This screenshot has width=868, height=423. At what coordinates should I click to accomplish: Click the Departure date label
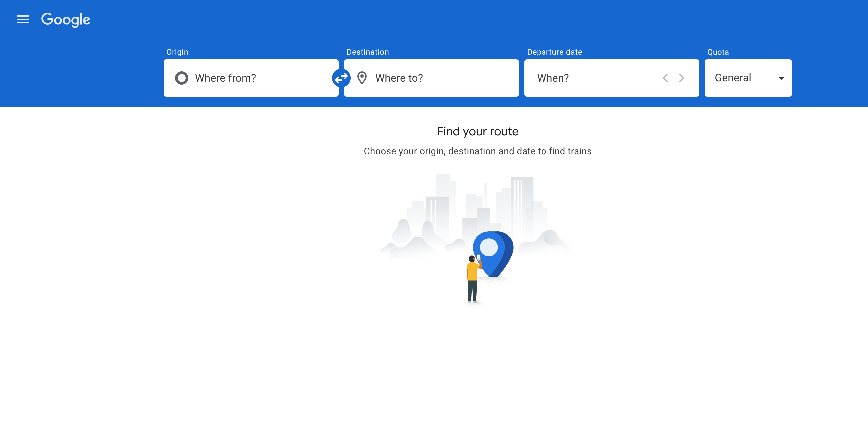(x=554, y=52)
